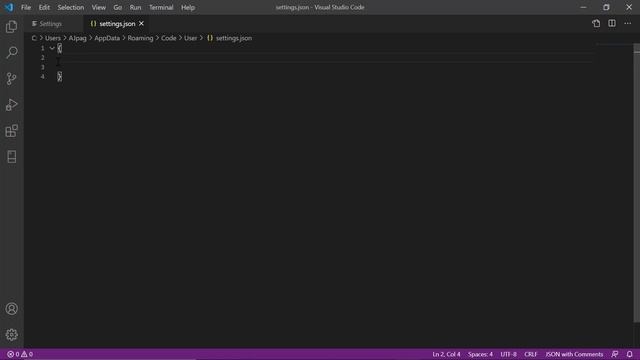This screenshot has width=640, height=360.
Task: Change encoding via UTF-8
Action: pyautogui.click(x=508, y=354)
